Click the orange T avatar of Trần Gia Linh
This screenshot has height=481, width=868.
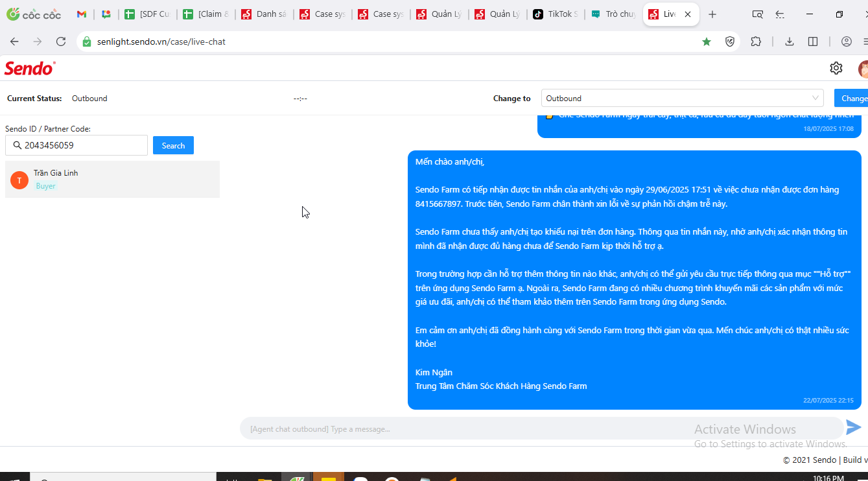click(19, 180)
